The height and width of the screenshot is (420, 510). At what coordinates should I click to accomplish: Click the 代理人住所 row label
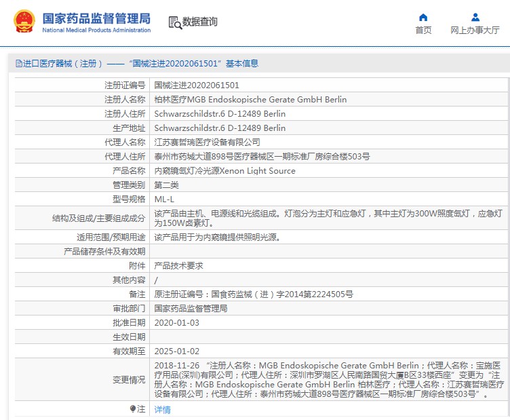point(125,157)
